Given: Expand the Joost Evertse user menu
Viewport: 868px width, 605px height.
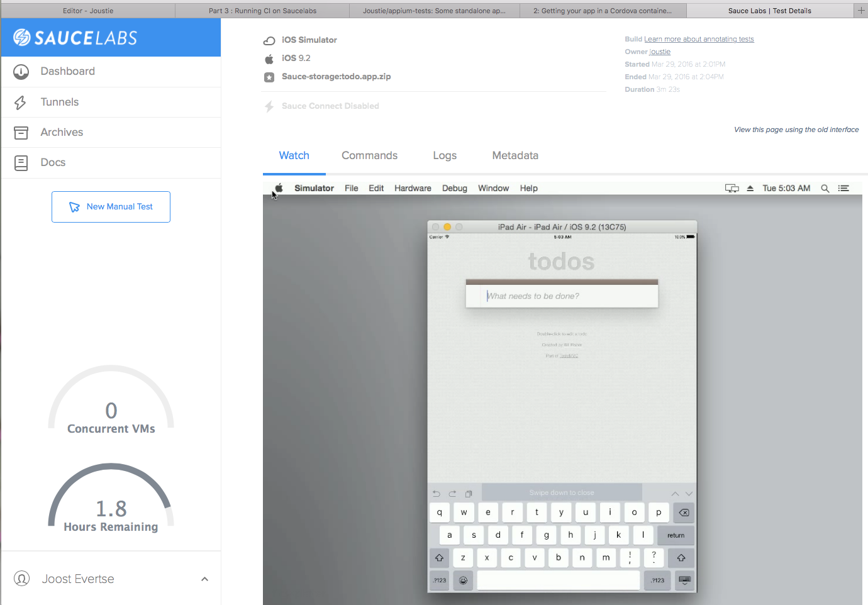Looking at the screenshot, I should pos(204,579).
